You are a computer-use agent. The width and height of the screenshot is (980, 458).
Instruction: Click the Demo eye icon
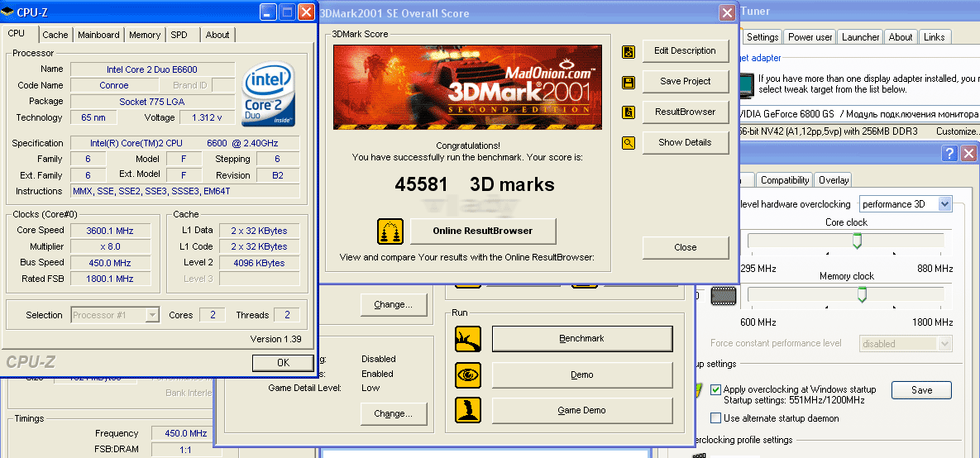point(468,375)
